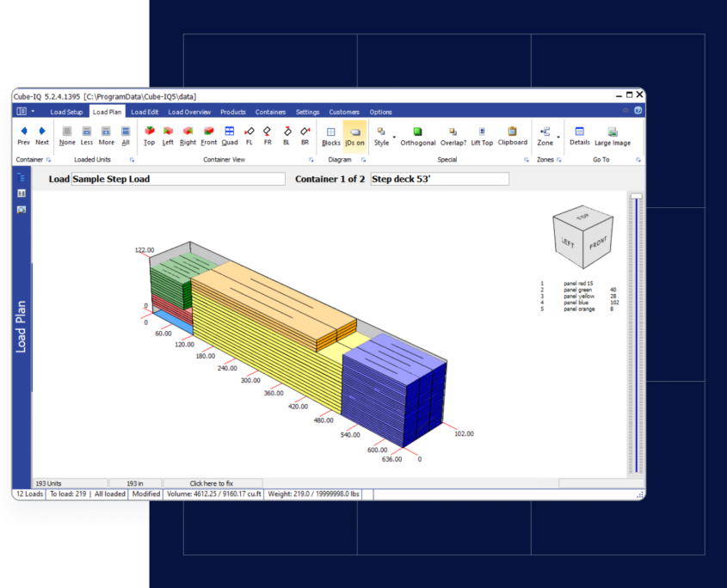Click the Load name field 'Sample Step Load'

click(178, 179)
